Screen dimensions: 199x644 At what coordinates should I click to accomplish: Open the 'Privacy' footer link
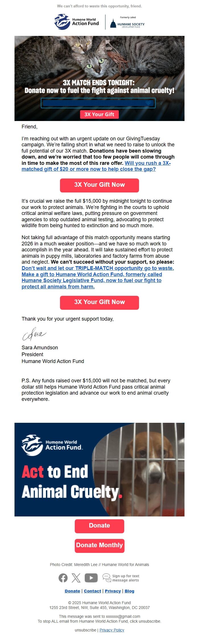pos(113,591)
